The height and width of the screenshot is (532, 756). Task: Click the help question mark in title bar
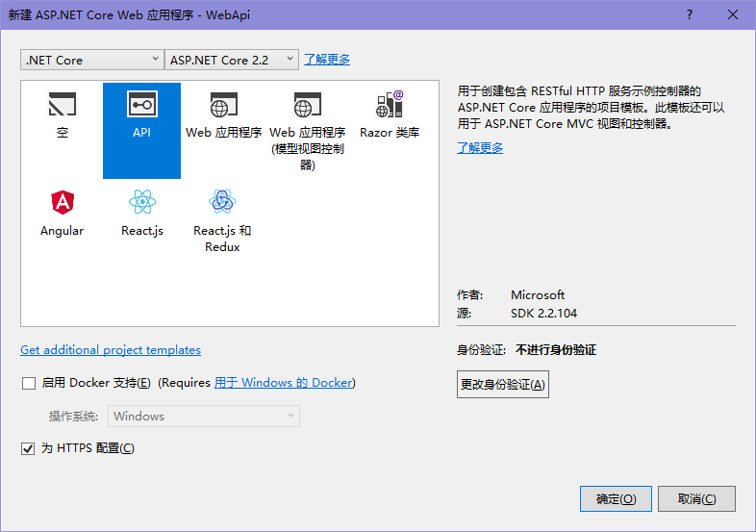coord(690,15)
